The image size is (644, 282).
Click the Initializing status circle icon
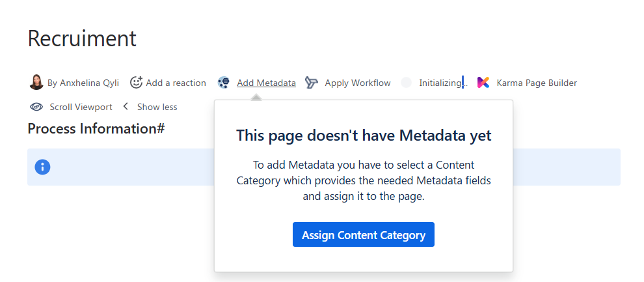407,83
